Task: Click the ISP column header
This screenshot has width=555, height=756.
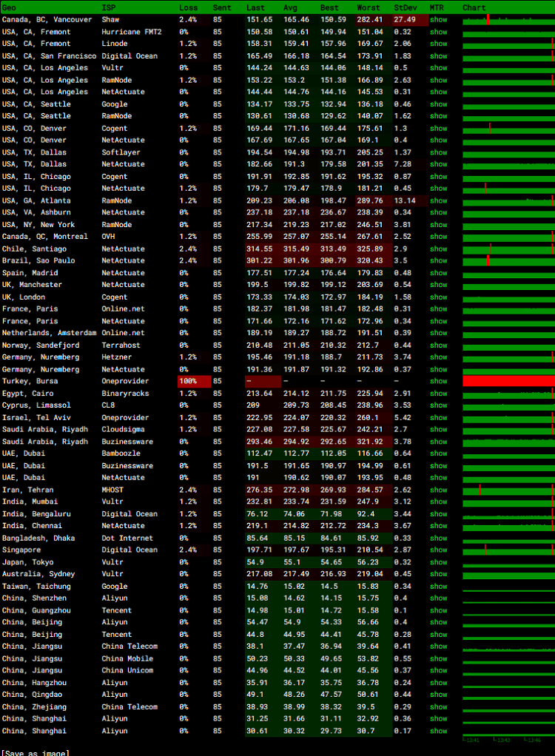Action: 109,7
